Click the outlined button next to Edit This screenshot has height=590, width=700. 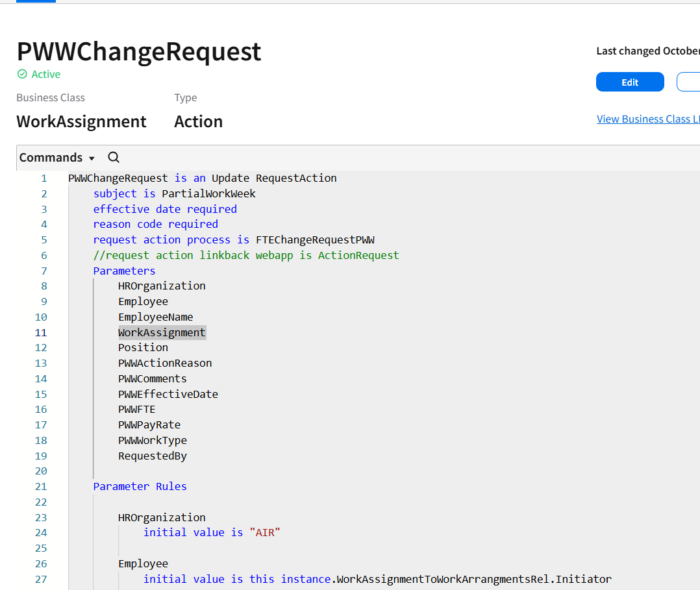688,82
